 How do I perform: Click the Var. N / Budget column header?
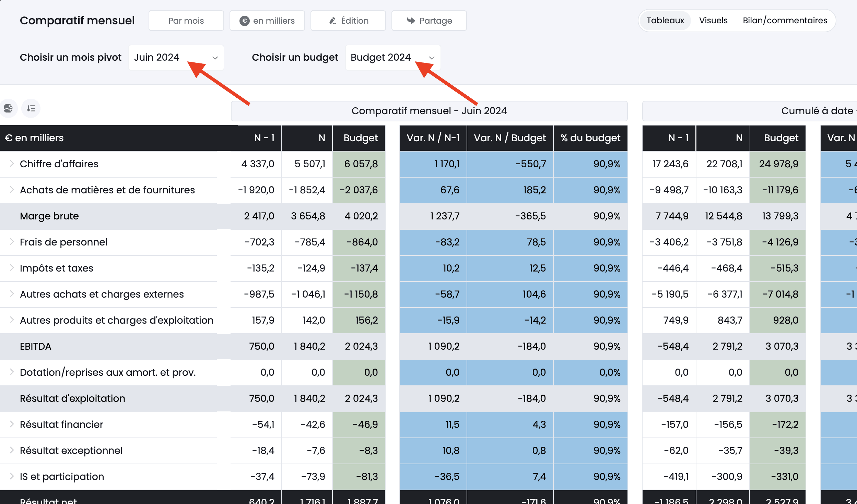(510, 138)
